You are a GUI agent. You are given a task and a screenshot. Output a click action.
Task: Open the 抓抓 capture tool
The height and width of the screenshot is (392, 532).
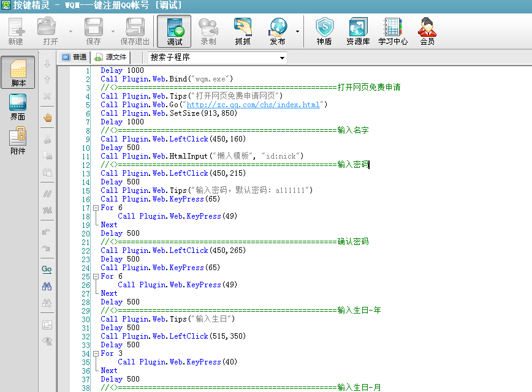(243, 31)
